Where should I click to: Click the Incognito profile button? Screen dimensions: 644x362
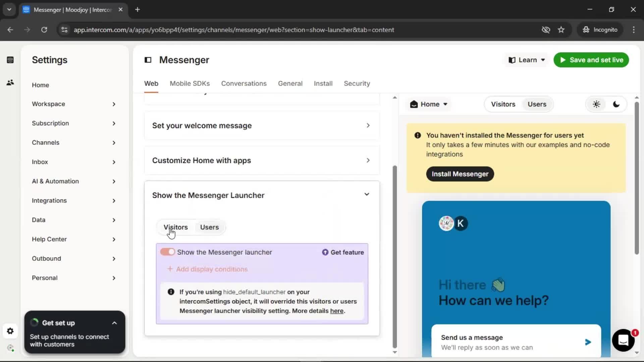[600, 30]
